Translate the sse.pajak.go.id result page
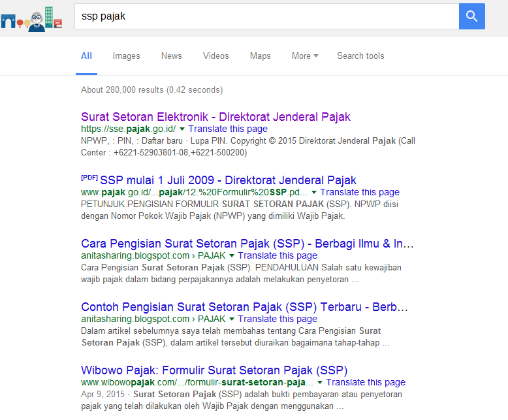 (228, 129)
